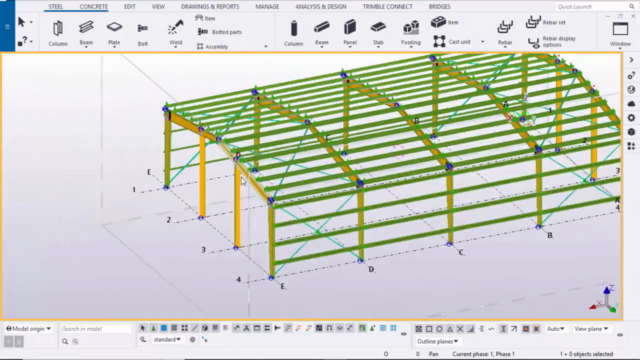The image size is (640, 360).
Task: Click the Assembly button
Action: tap(212, 47)
